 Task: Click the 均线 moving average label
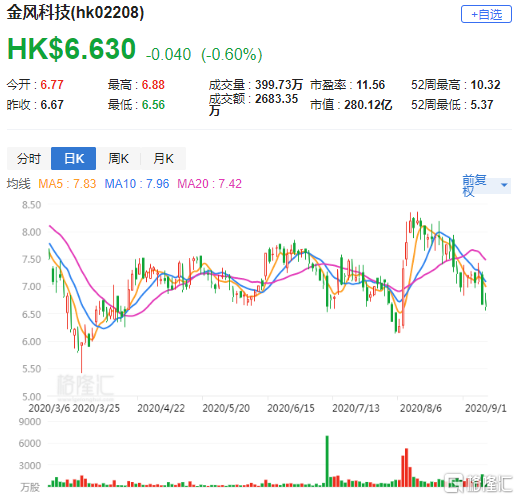(19, 184)
